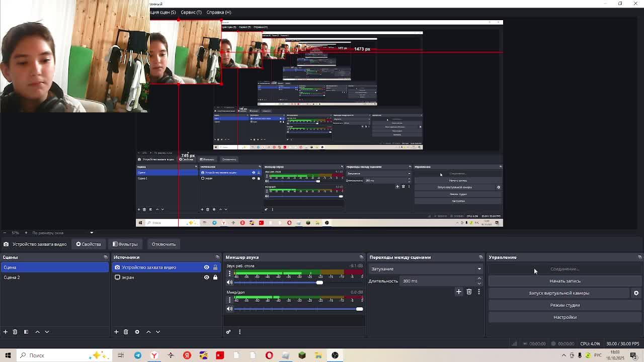Undock the Сцены panel

105,257
